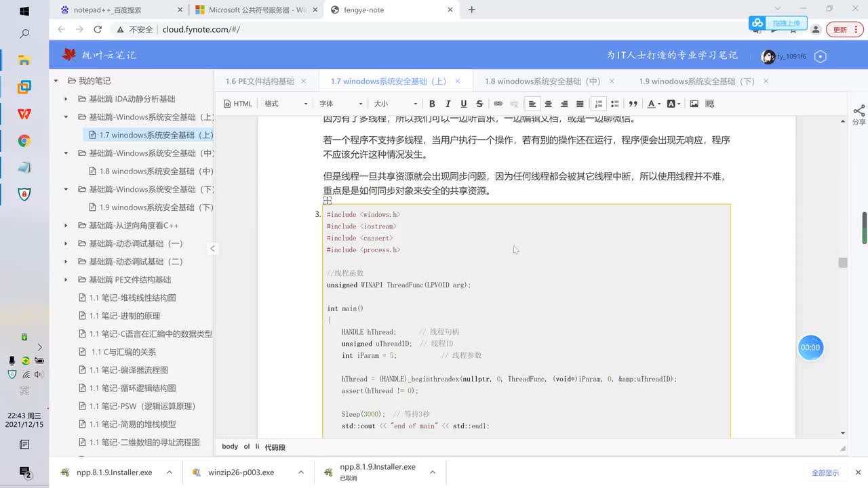Collapse the sidebar with the arrow handle

(x=212, y=249)
